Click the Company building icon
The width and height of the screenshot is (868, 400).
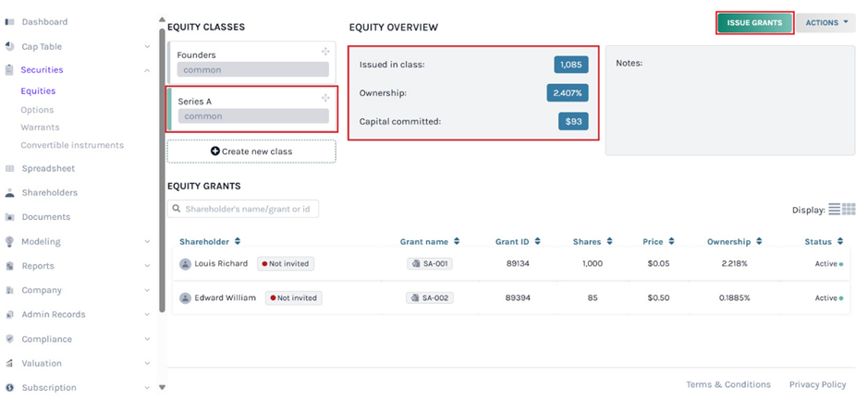pyautogui.click(x=9, y=290)
